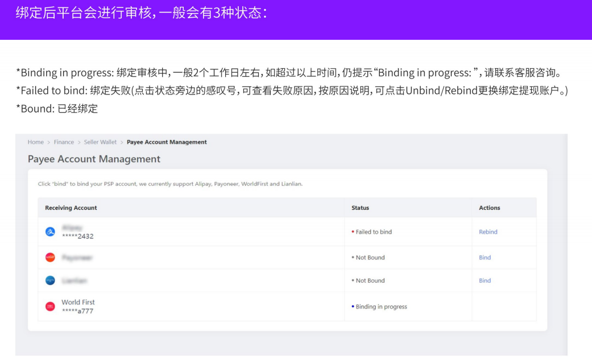Click Rebind for the Alipay account
This screenshot has height=364, width=592.
pyautogui.click(x=488, y=232)
